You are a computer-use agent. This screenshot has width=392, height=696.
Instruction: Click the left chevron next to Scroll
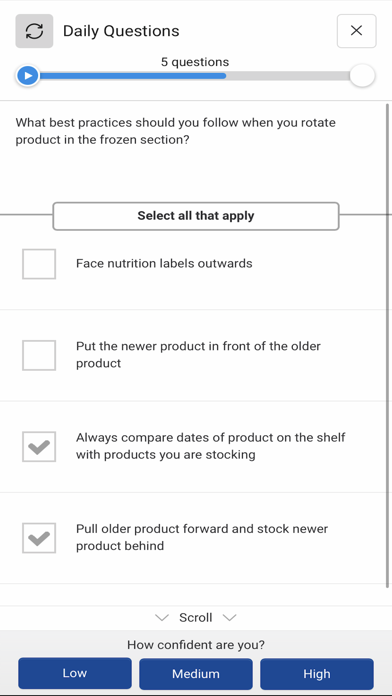point(162,617)
